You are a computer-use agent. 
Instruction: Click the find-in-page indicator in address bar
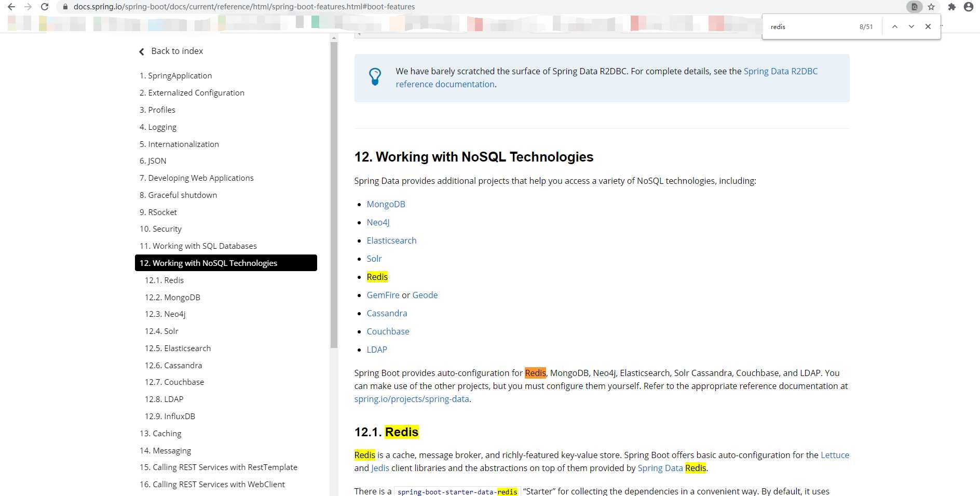[915, 7]
